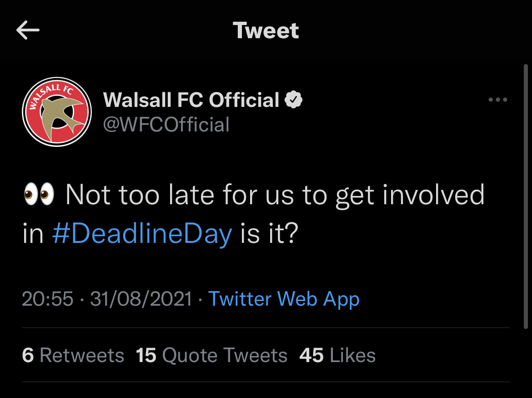The width and height of the screenshot is (532, 398).
Task: Show the 45 Likes list
Action: click(x=337, y=355)
